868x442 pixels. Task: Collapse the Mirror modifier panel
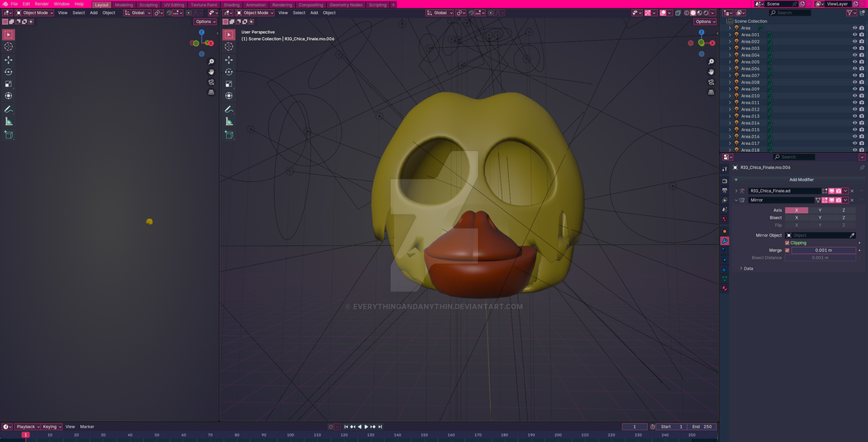(736, 200)
